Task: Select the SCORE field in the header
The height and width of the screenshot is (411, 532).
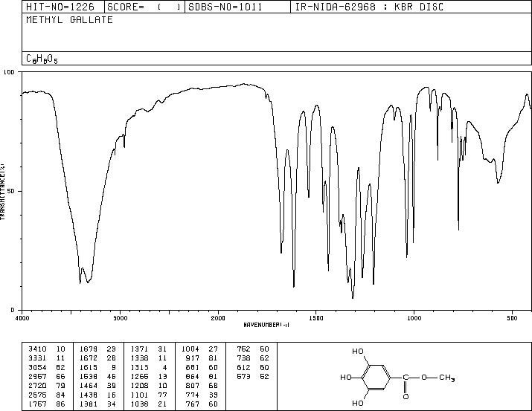Action: (x=144, y=7)
